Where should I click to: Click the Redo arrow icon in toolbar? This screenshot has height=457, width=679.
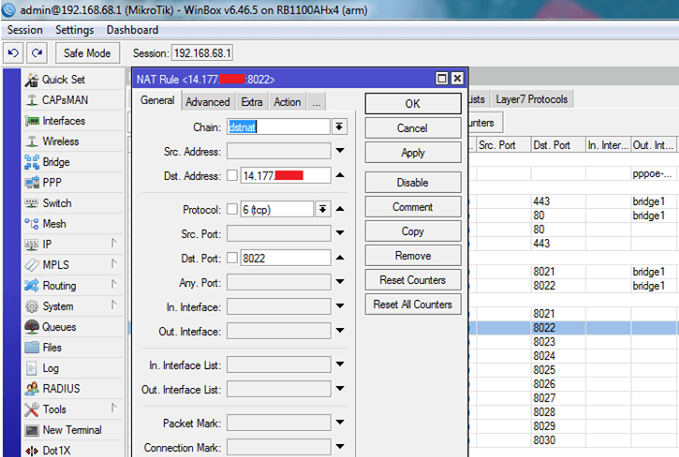click(37, 53)
